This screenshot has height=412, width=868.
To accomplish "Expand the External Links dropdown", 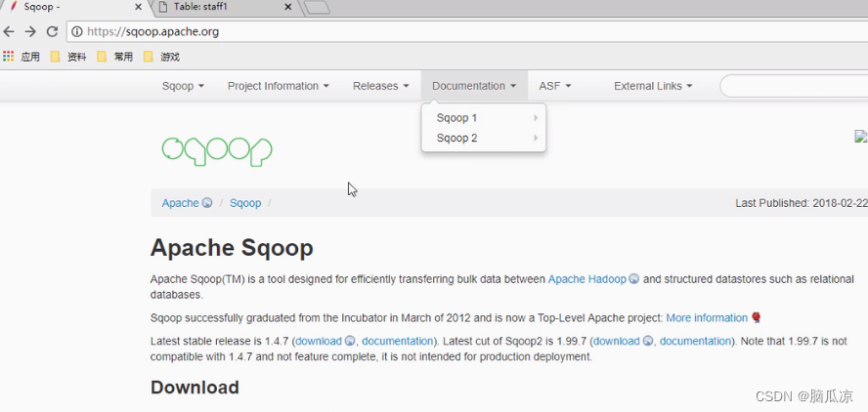I will (x=653, y=86).
